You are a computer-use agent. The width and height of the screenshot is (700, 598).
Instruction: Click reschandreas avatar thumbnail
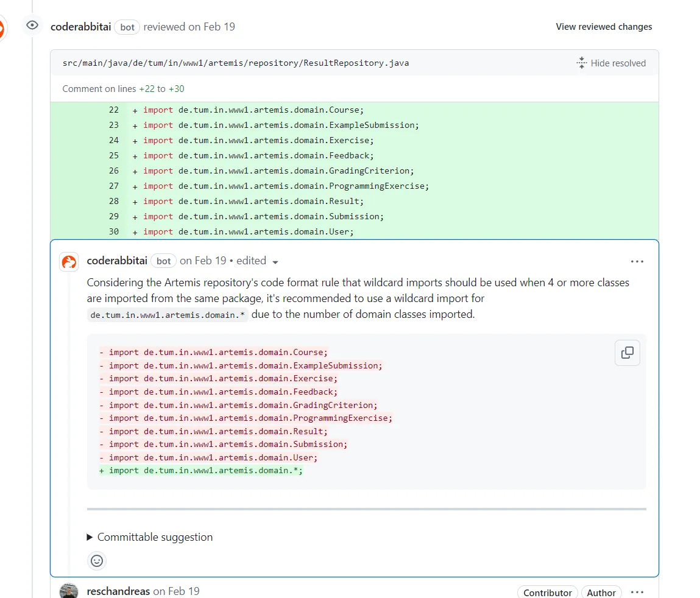(69, 591)
